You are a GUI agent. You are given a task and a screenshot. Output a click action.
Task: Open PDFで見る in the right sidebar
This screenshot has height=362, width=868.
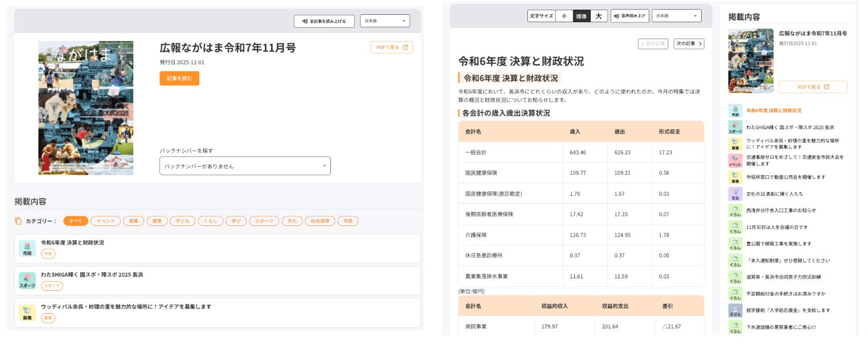tap(813, 87)
